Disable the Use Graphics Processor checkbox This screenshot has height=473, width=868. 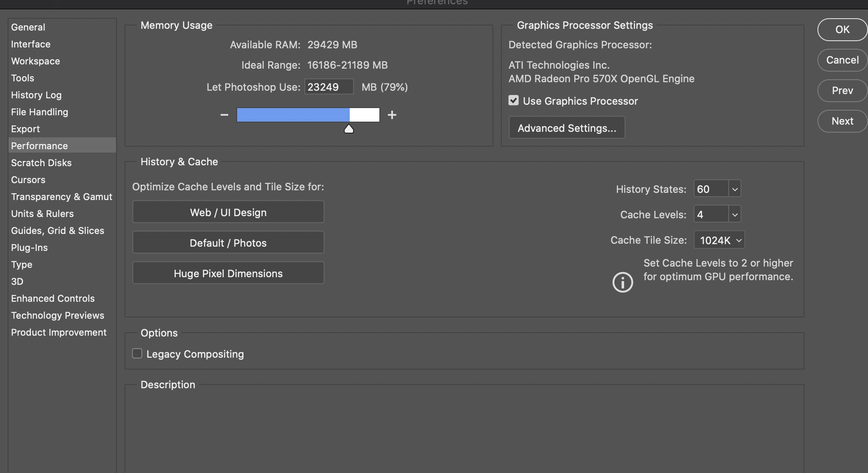(x=513, y=100)
